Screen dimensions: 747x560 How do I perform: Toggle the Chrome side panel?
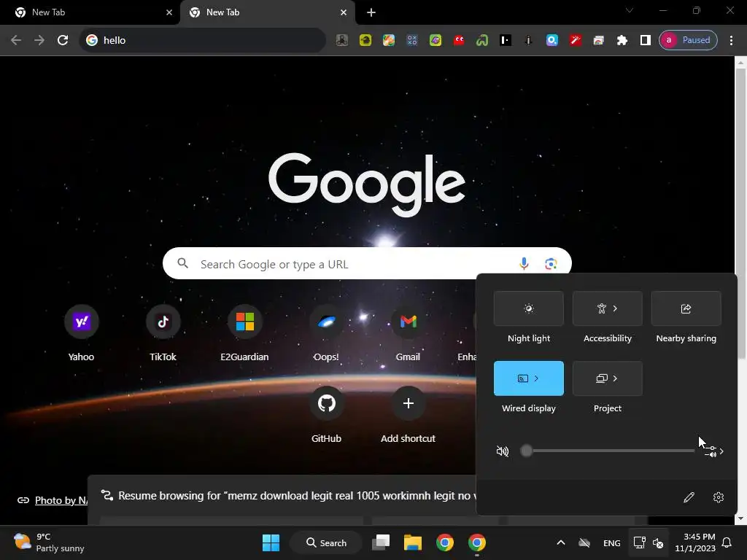[x=646, y=41]
